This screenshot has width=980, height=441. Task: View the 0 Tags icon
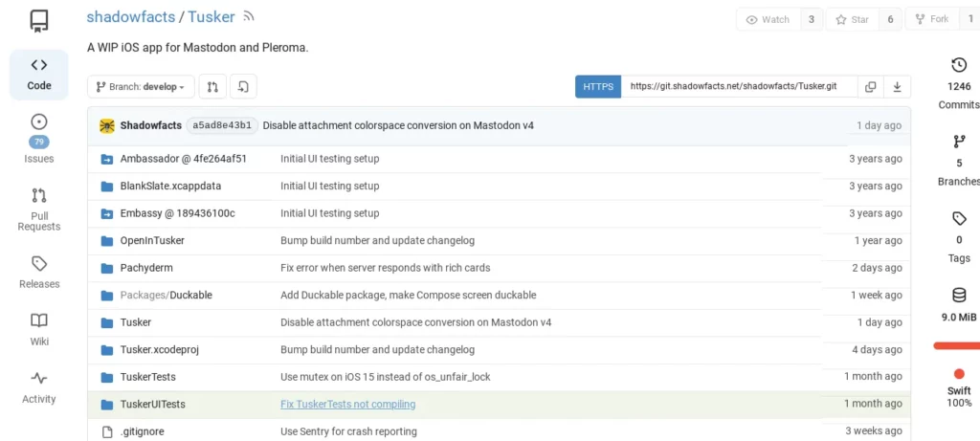click(x=959, y=219)
